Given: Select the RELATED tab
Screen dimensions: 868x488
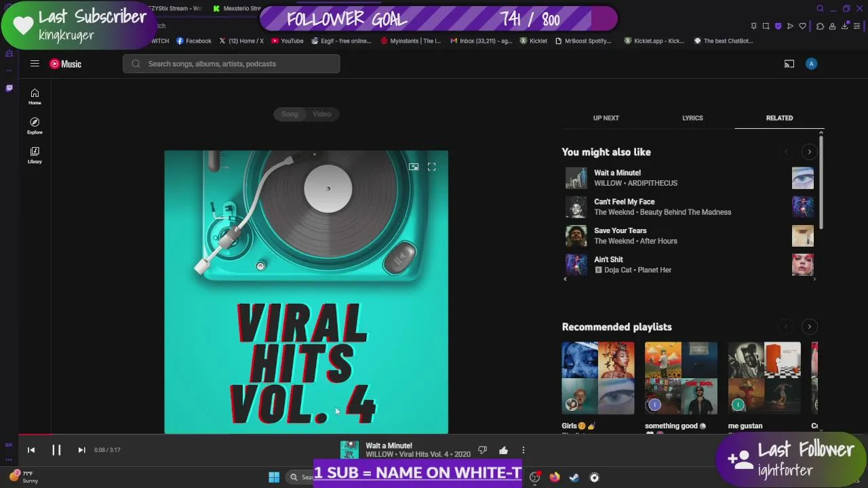Looking at the screenshot, I should point(779,118).
